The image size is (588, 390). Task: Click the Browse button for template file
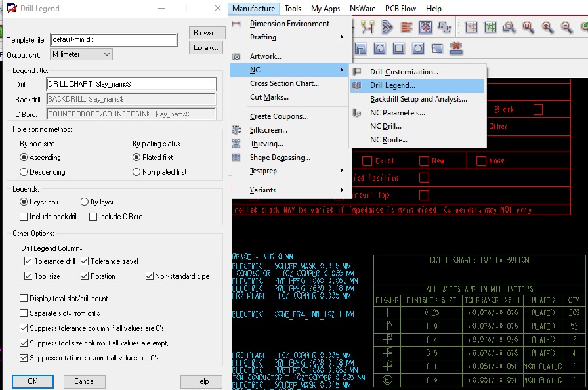click(207, 33)
